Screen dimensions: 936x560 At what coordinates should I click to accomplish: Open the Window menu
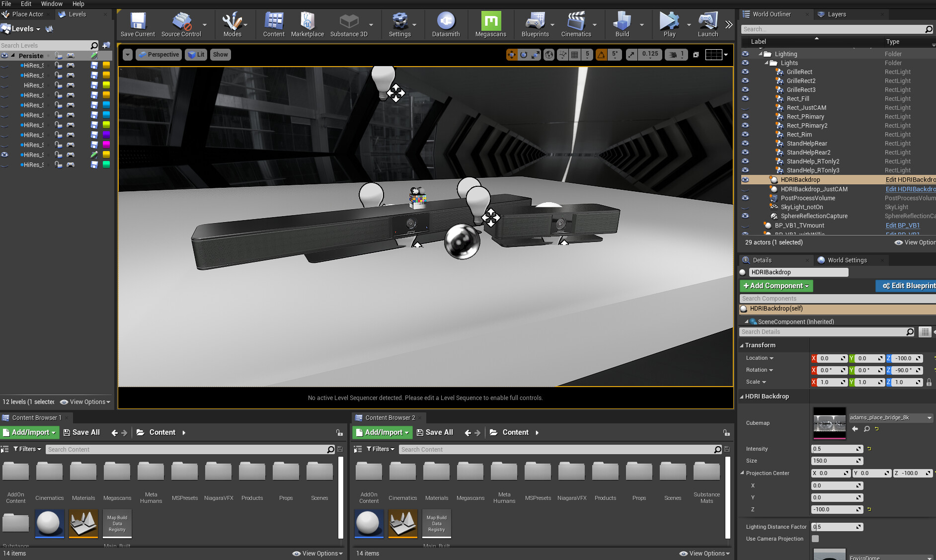pyautogui.click(x=51, y=3)
